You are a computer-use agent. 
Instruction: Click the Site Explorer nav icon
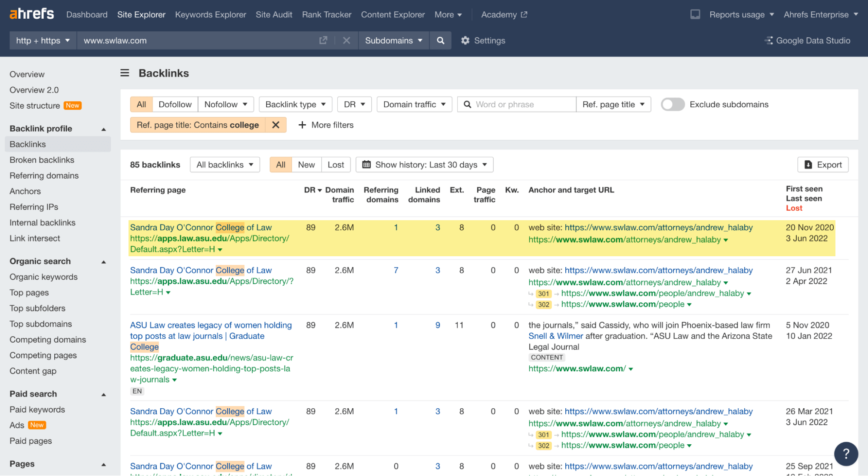coord(141,14)
